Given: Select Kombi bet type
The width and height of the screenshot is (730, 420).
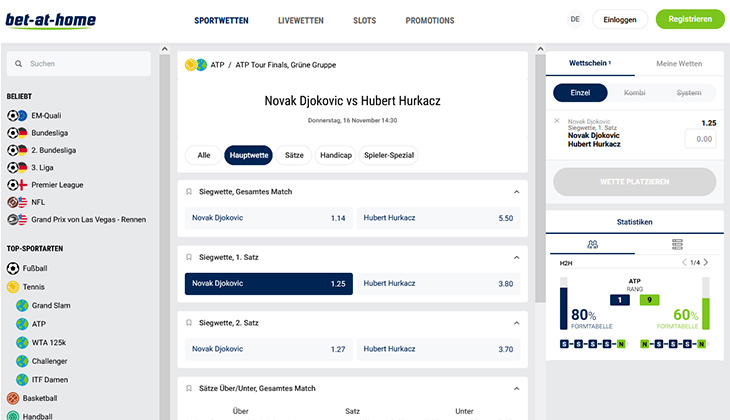Looking at the screenshot, I should tap(635, 93).
